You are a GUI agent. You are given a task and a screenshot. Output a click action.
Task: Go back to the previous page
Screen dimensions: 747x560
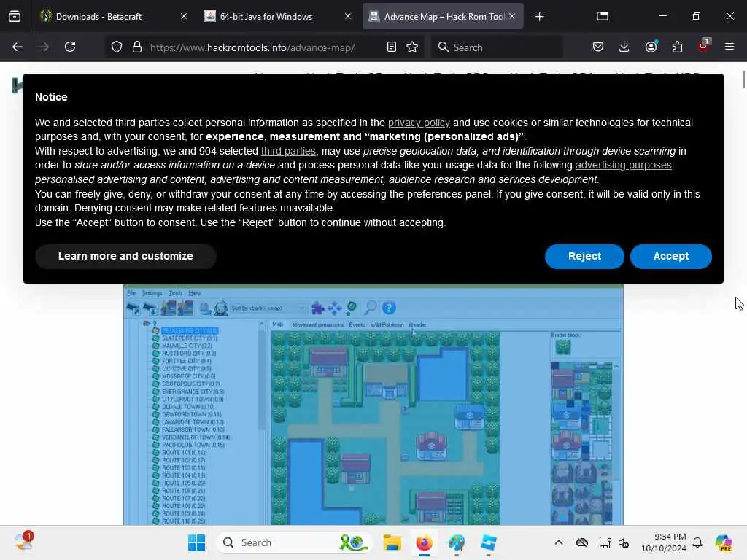tap(18, 47)
